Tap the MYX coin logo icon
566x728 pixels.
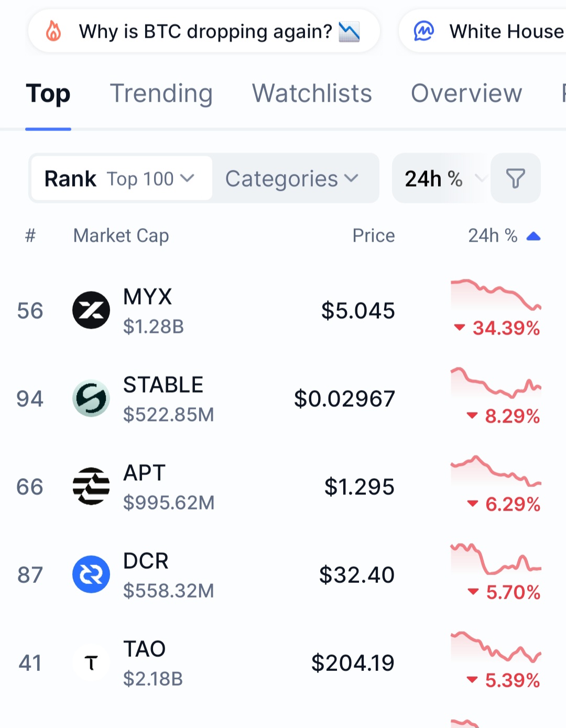[91, 310]
